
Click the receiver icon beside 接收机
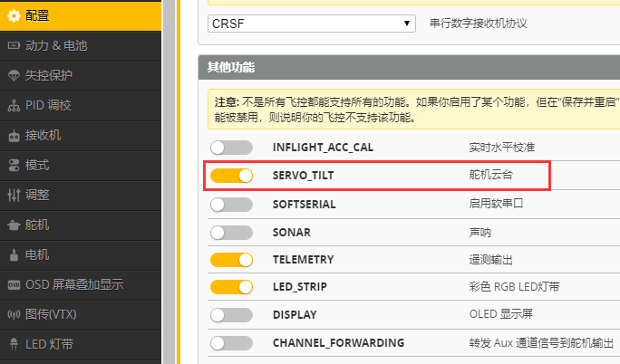(14, 136)
